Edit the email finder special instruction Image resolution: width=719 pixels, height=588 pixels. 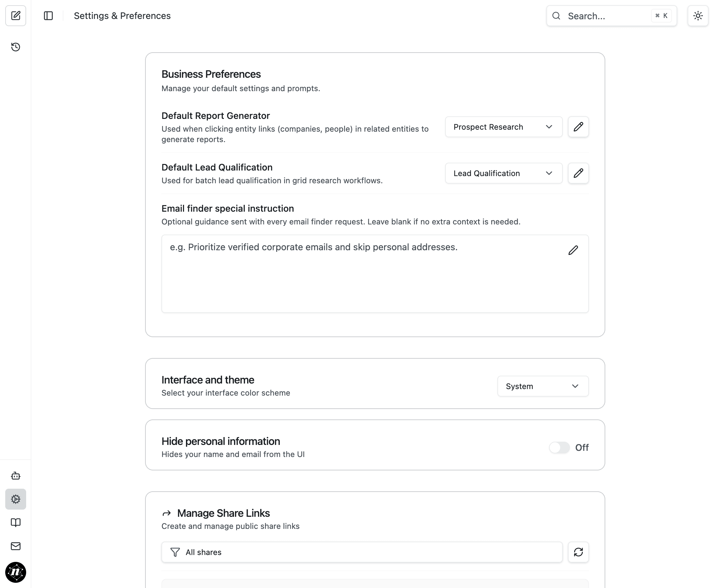pos(573,250)
